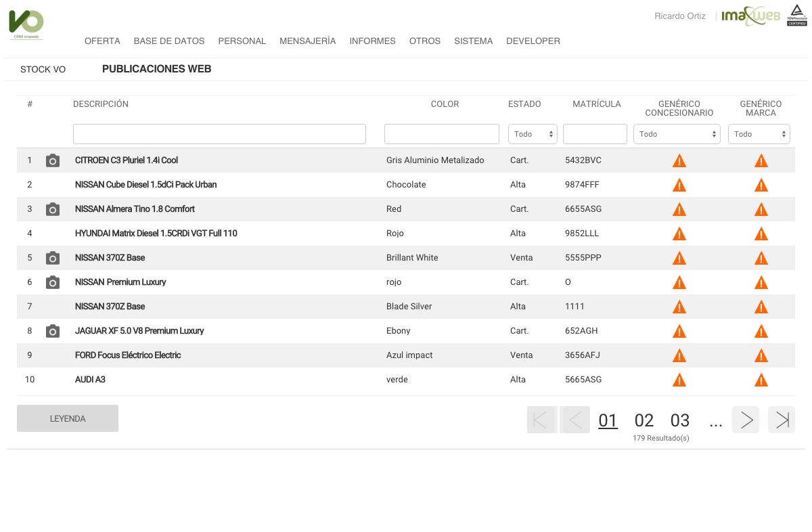The width and height of the screenshot is (812, 532).
Task: Click the pagination ellipsis
Action: pyautogui.click(x=716, y=424)
